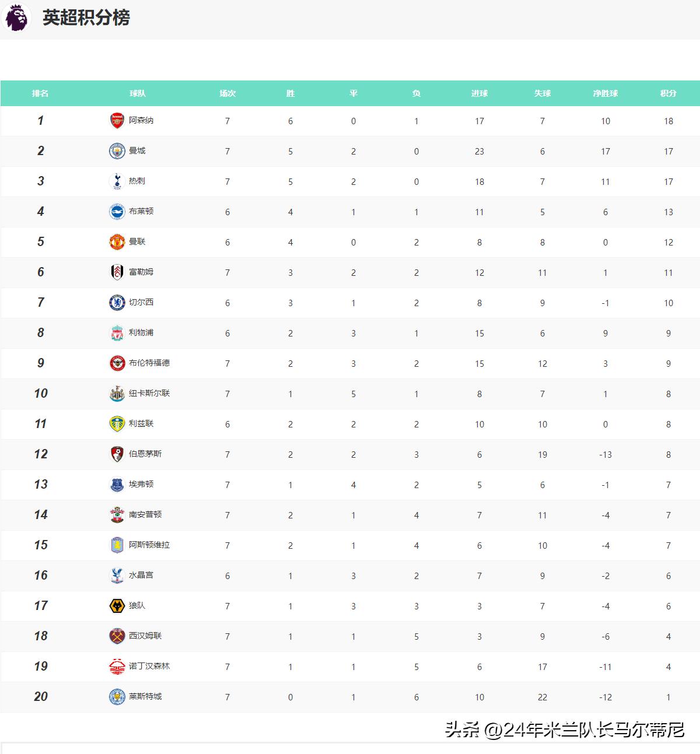
Task: Click the 失球 column header
Action: (542, 93)
